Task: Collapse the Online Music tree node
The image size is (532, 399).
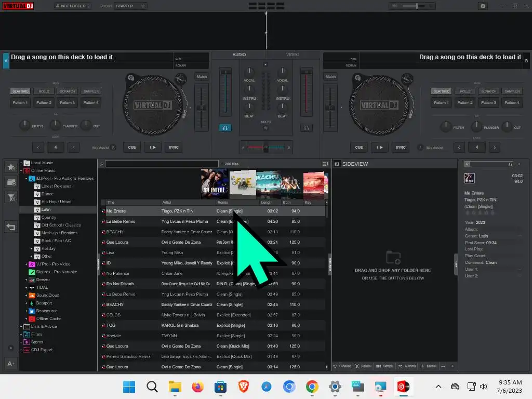Action: pos(21,171)
